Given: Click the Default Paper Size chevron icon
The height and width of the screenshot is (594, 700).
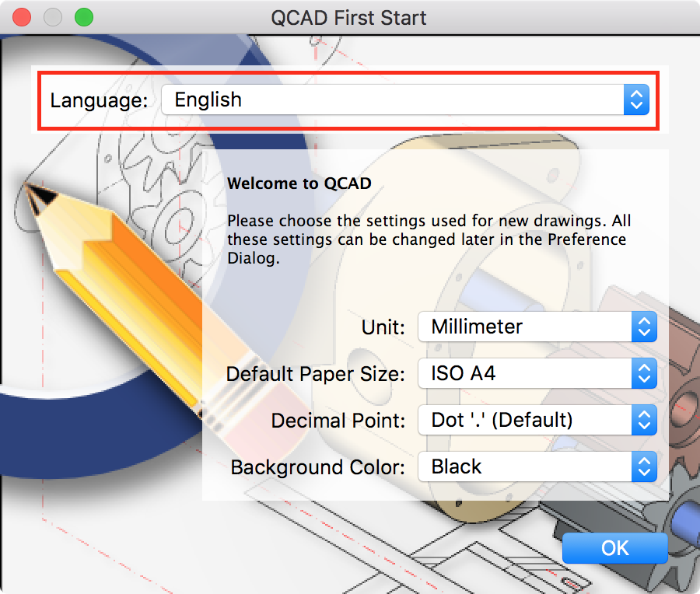Looking at the screenshot, I should (x=644, y=373).
